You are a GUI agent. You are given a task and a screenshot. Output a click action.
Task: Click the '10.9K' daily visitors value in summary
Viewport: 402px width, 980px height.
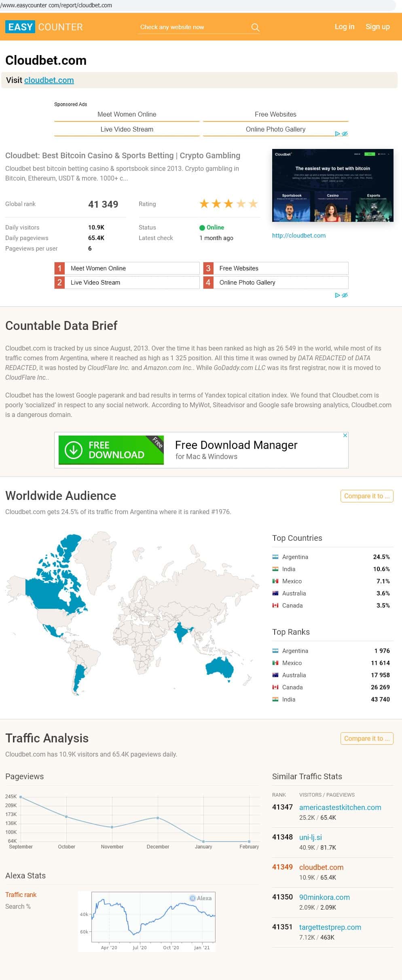pos(96,227)
